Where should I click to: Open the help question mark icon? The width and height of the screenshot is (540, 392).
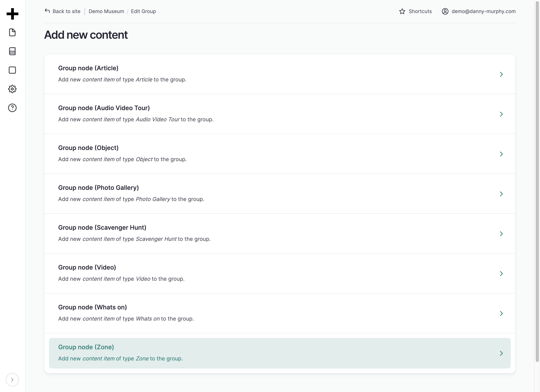(x=12, y=108)
